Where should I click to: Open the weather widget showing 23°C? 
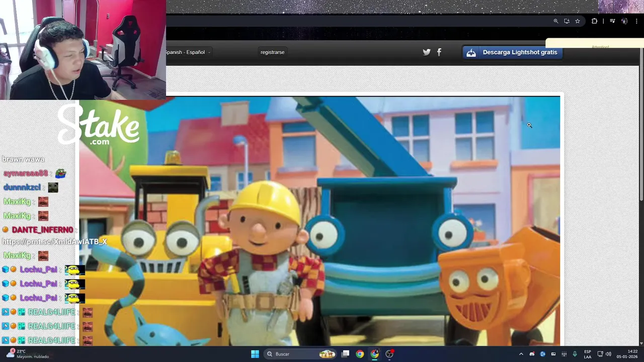pos(28,354)
